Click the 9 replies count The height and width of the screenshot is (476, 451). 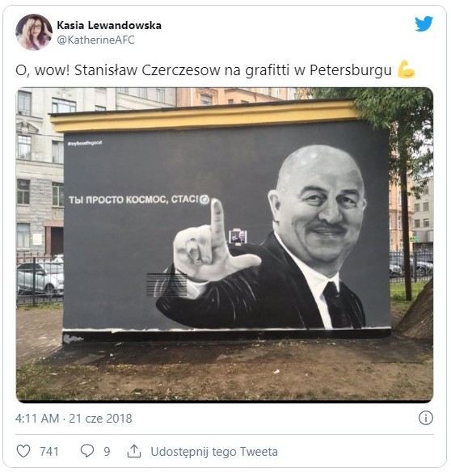[107, 452]
